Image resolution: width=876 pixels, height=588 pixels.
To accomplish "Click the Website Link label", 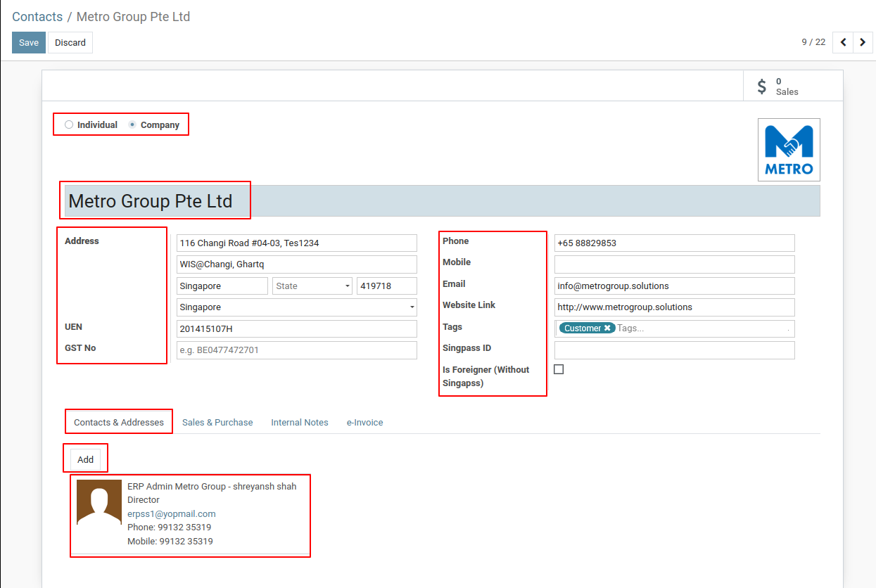I will point(469,305).
